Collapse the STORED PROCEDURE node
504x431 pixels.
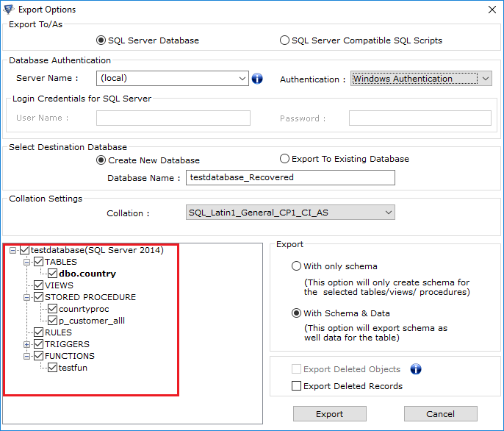[27, 297]
